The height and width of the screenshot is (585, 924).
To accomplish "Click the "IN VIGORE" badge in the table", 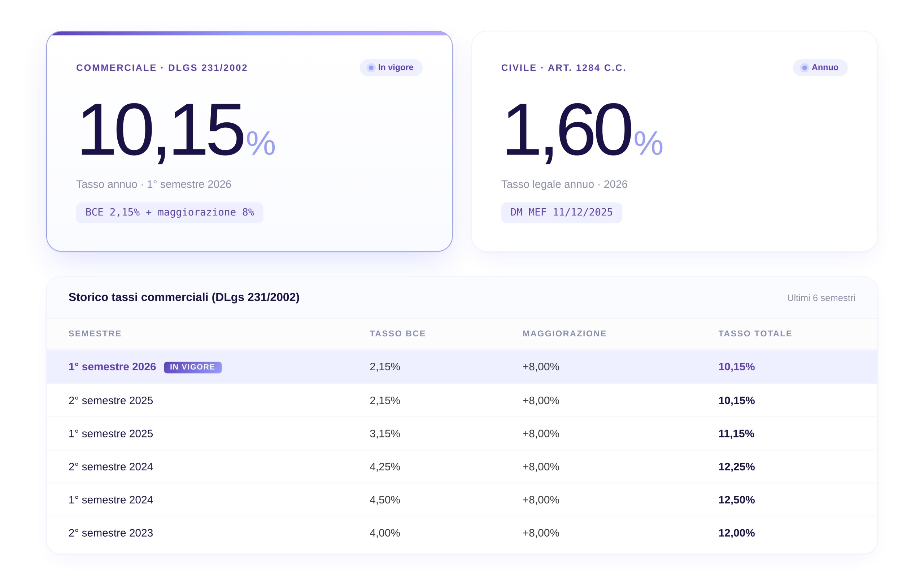I will [x=193, y=367].
